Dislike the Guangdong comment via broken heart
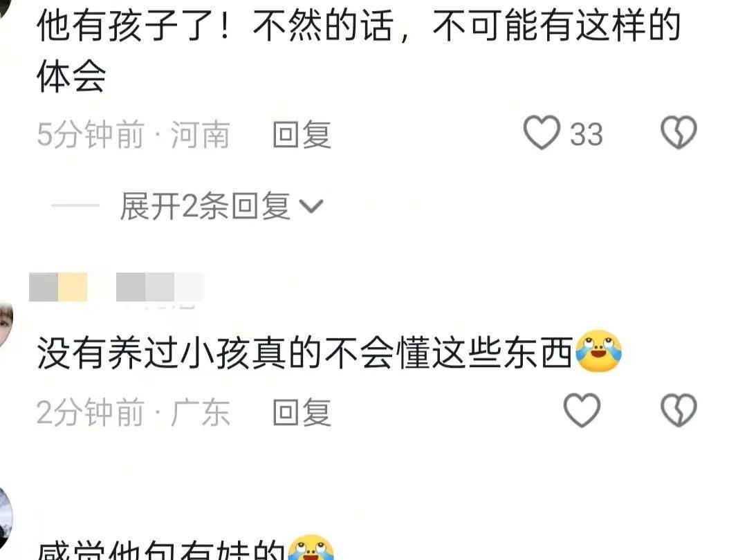Viewport: 738px width, 560px height. click(679, 410)
